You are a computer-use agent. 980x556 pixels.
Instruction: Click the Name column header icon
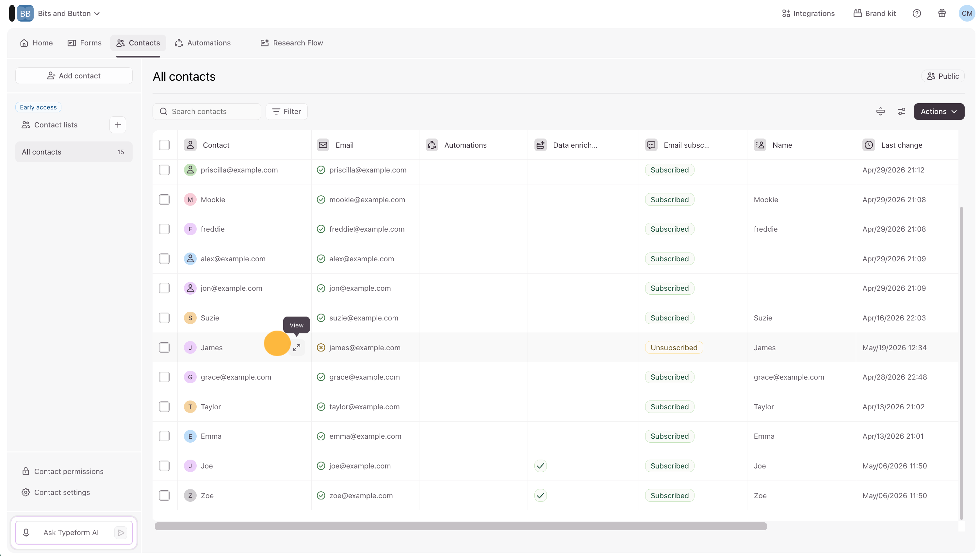760,145
